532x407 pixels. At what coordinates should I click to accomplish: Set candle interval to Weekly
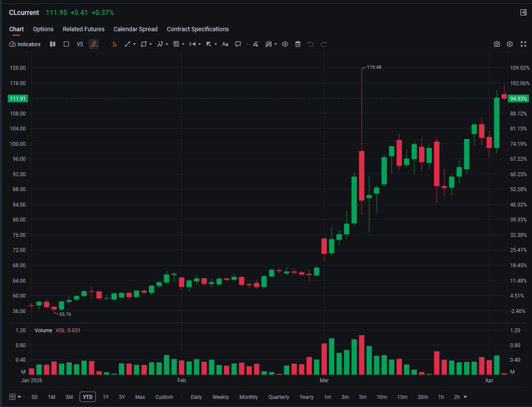tap(221, 397)
